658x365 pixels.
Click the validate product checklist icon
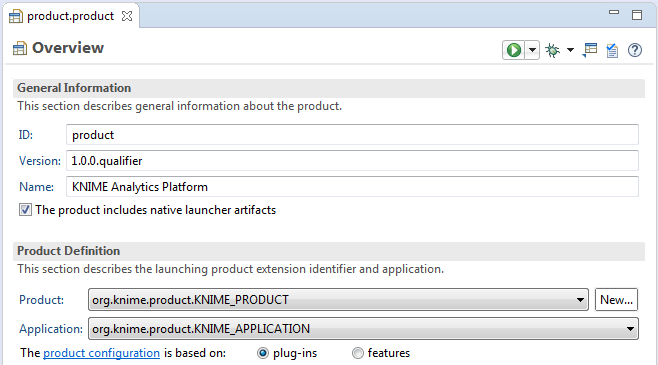click(612, 50)
